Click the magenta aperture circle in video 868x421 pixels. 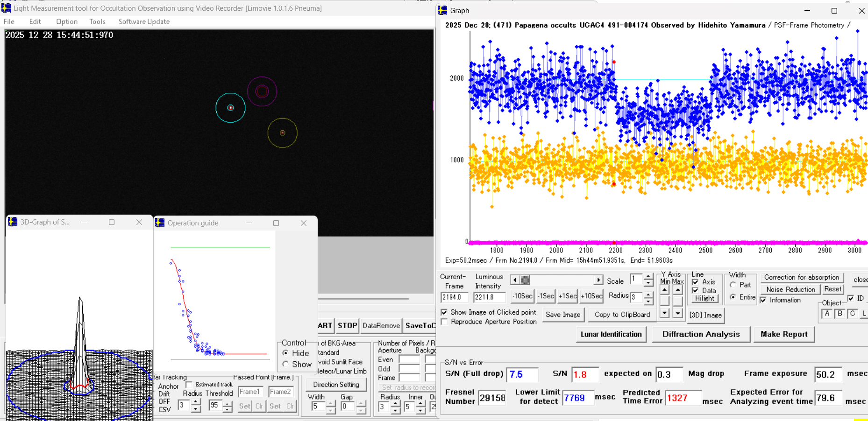262,91
